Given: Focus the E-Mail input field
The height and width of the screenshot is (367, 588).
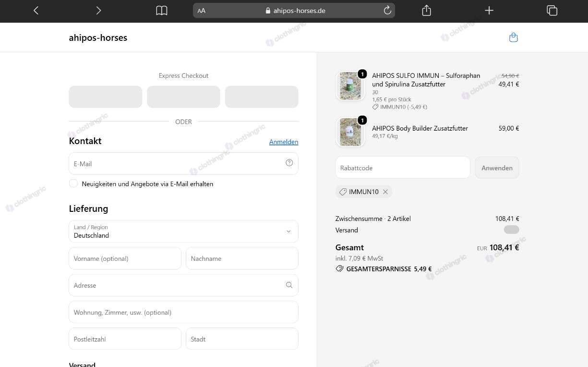Looking at the screenshot, I should coord(183,163).
